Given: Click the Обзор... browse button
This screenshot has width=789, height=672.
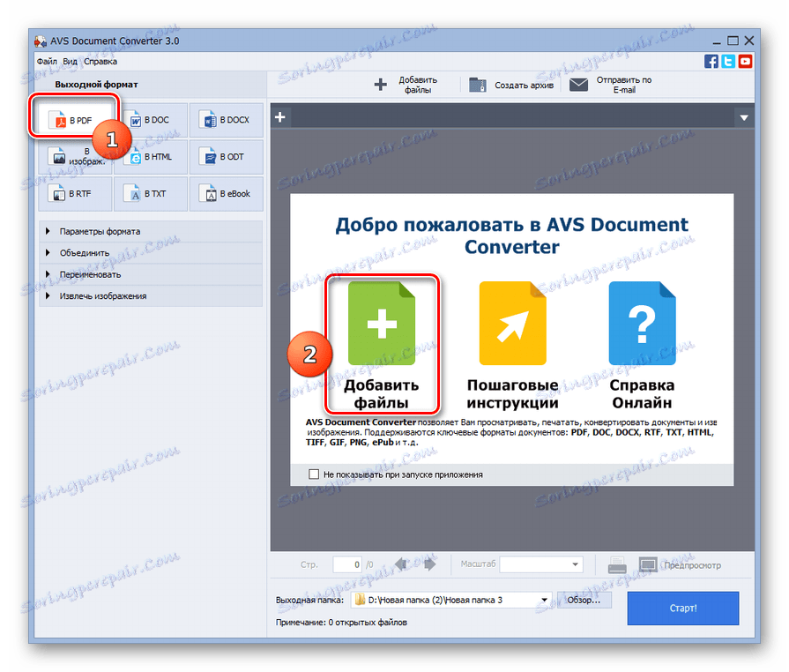Looking at the screenshot, I should coord(584,600).
